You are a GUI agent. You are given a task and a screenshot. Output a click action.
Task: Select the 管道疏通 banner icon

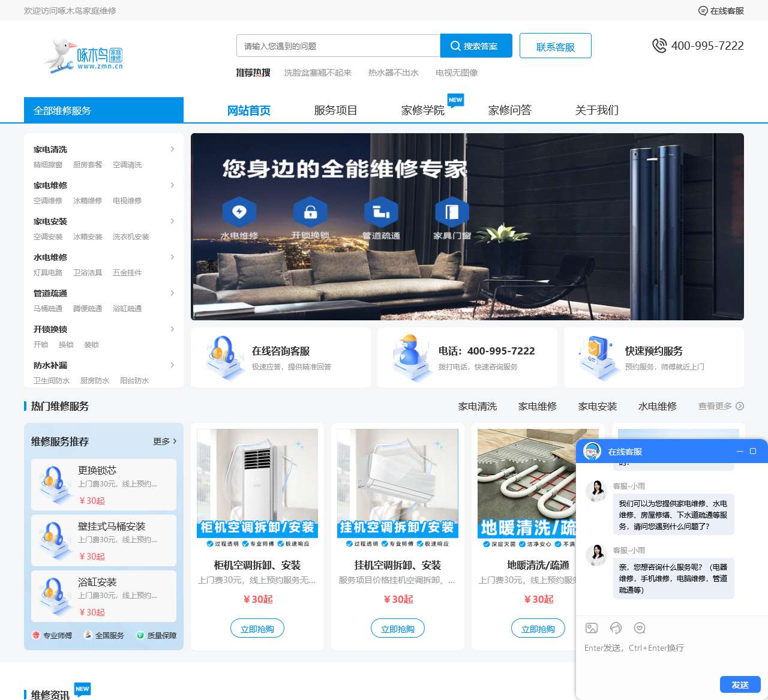[x=381, y=212]
